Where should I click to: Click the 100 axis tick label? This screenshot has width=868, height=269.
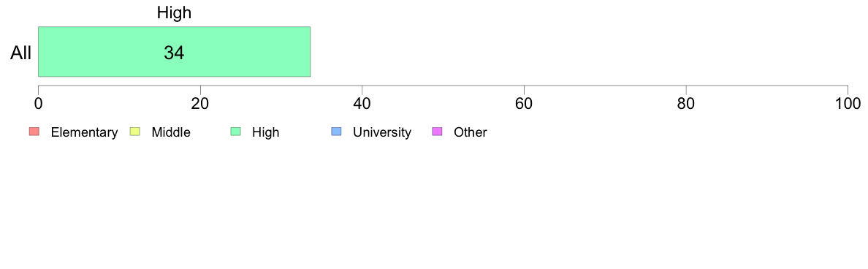848,103
